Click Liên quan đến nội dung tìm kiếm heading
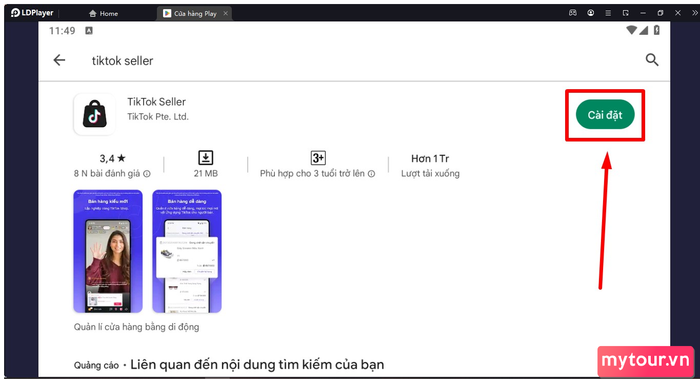 click(x=257, y=364)
